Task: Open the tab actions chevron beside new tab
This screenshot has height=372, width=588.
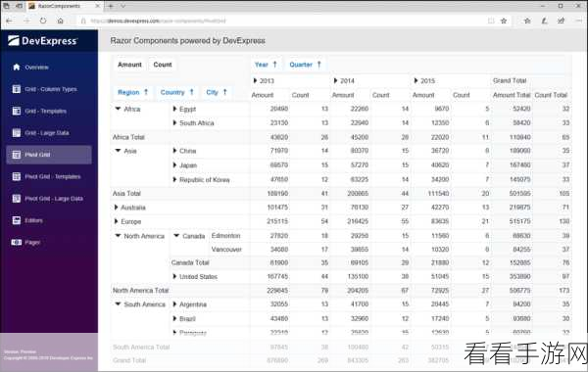Action: click(x=123, y=6)
